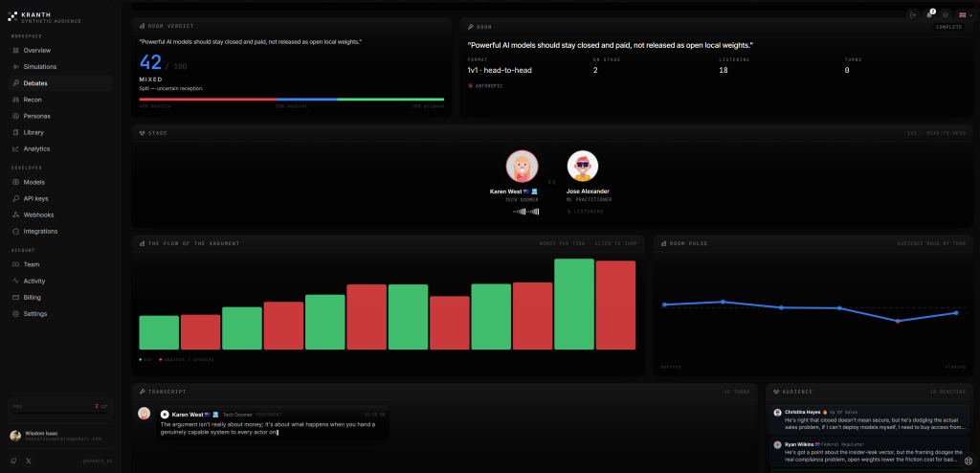Click the Anthropic model label
This screenshot has width=980, height=473.
tap(485, 86)
